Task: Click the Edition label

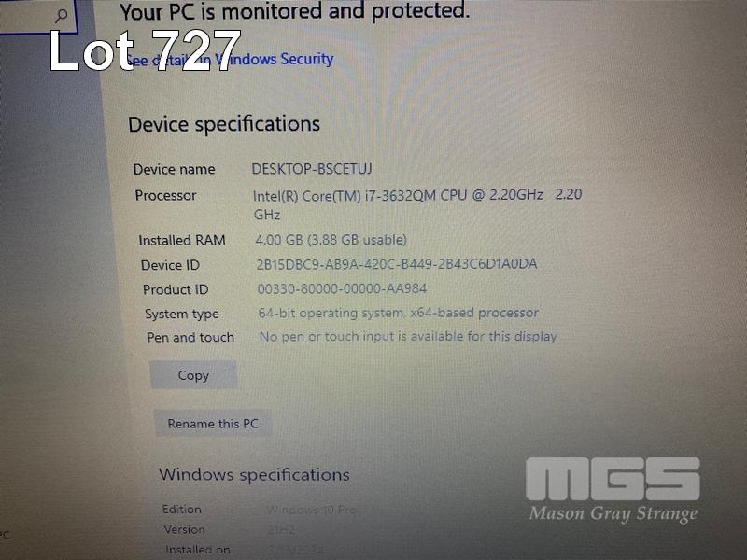Action: tap(181, 509)
